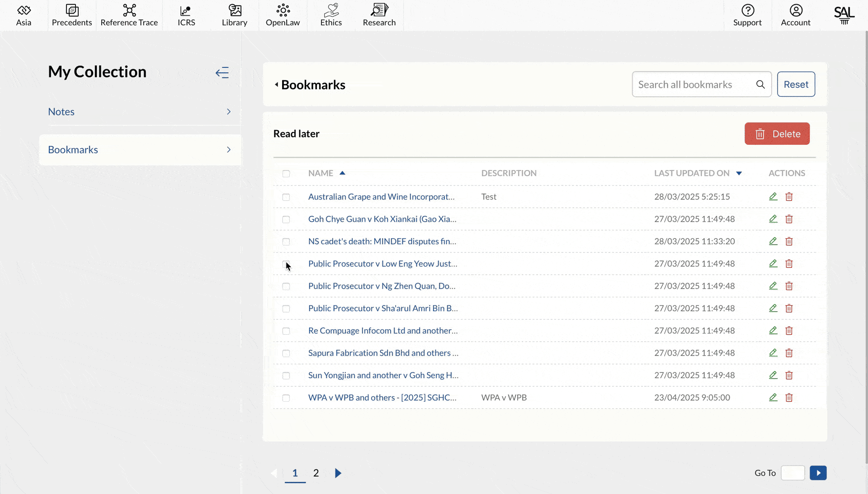The image size is (868, 494).
Task: Edit the NS cadet's death bookmark
Action: (x=773, y=241)
